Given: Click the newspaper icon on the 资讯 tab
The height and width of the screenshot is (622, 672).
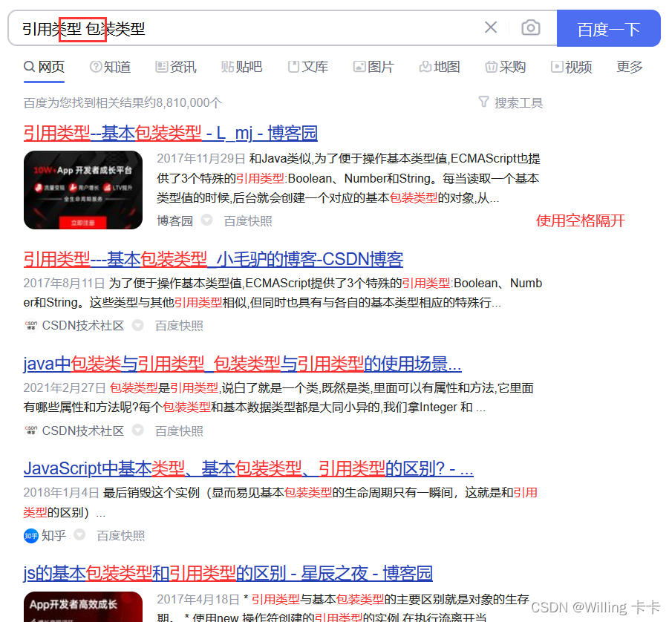Looking at the screenshot, I should (x=161, y=67).
